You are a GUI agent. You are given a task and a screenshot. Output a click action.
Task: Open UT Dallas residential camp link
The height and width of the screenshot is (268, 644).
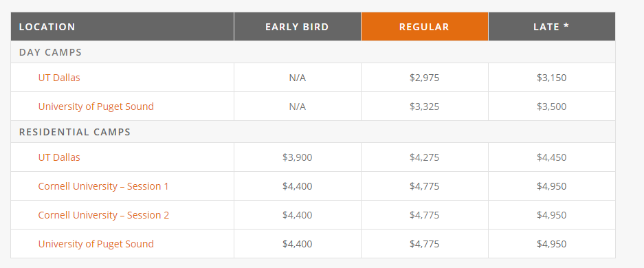59,157
